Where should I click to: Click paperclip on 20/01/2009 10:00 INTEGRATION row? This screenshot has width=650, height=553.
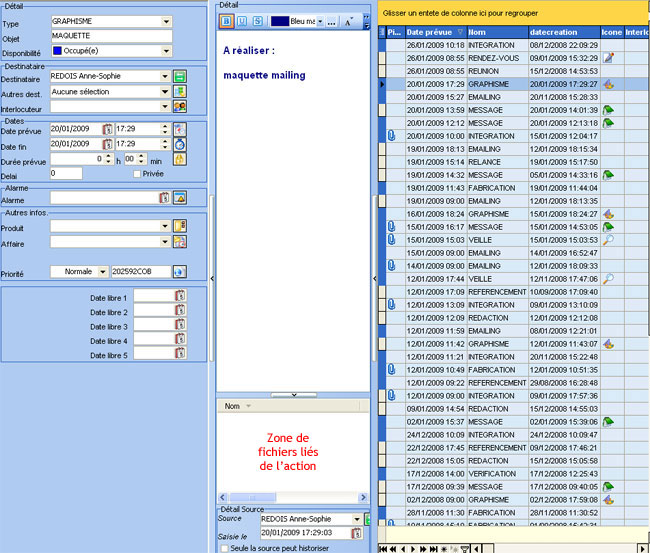coord(391,136)
